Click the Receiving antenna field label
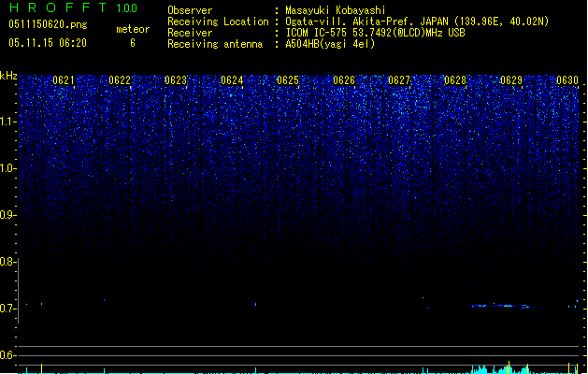This screenshot has height=374, width=588. (x=215, y=44)
